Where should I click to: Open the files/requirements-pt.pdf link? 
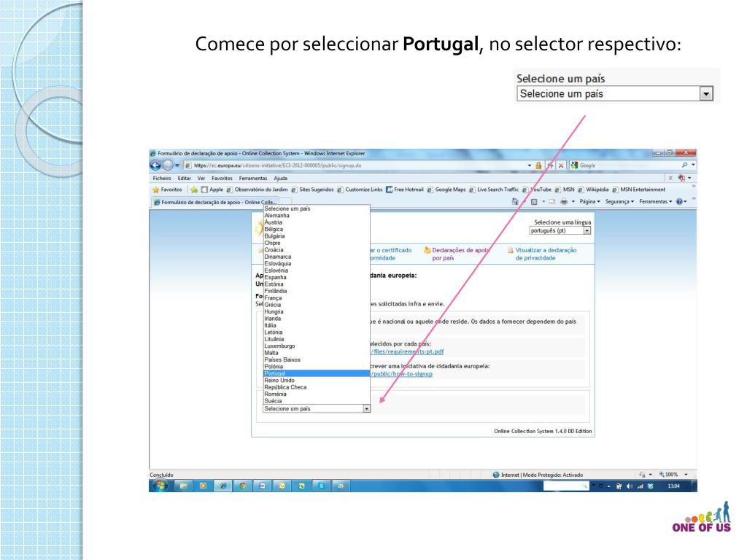(407, 352)
